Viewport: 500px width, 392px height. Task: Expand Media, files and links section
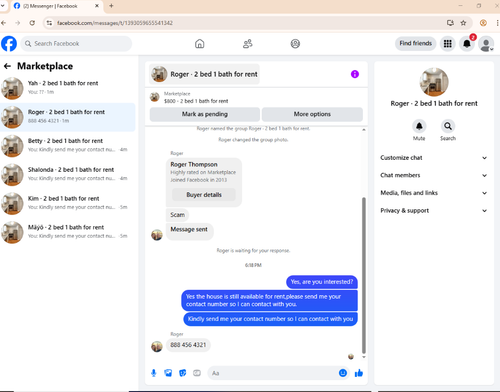coord(434,193)
